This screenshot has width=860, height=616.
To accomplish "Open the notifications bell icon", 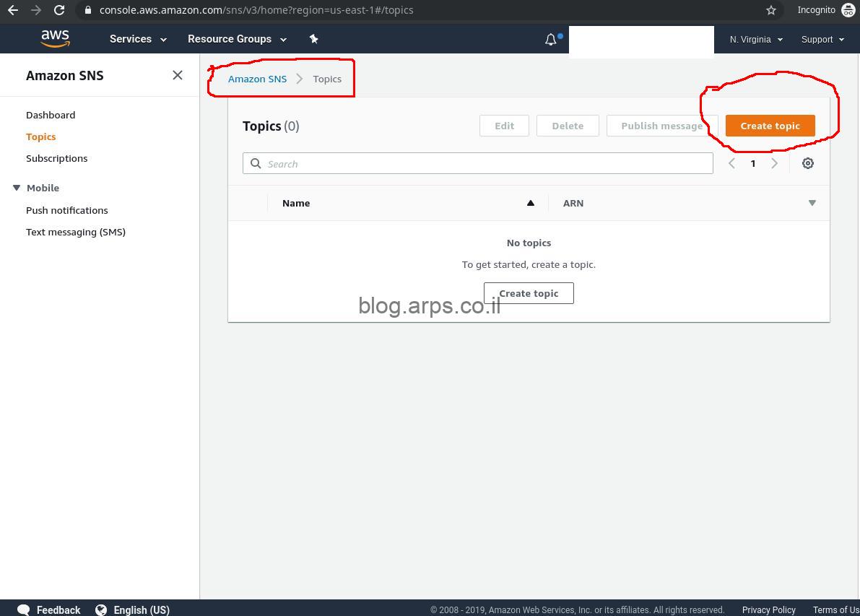I will click(x=551, y=40).
